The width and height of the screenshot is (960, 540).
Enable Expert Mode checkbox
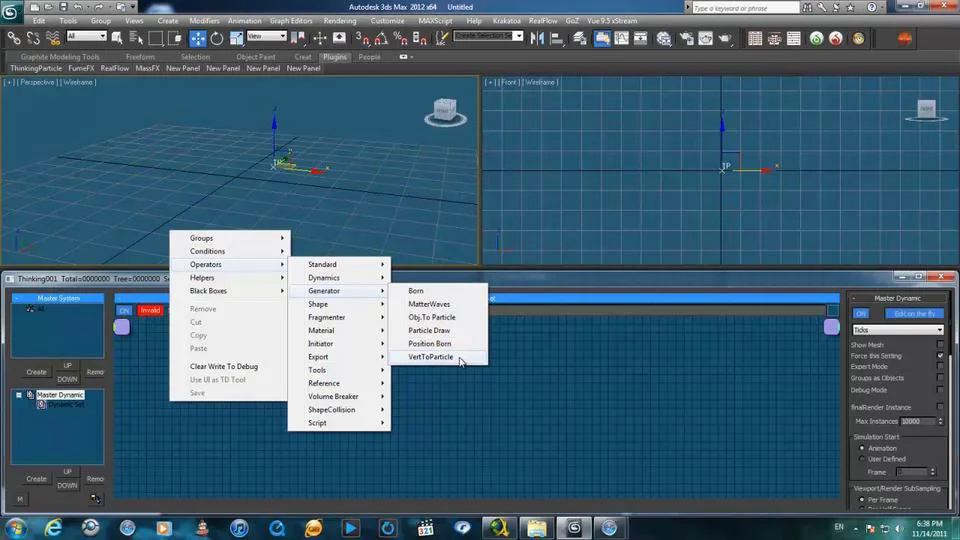point(940,366)
